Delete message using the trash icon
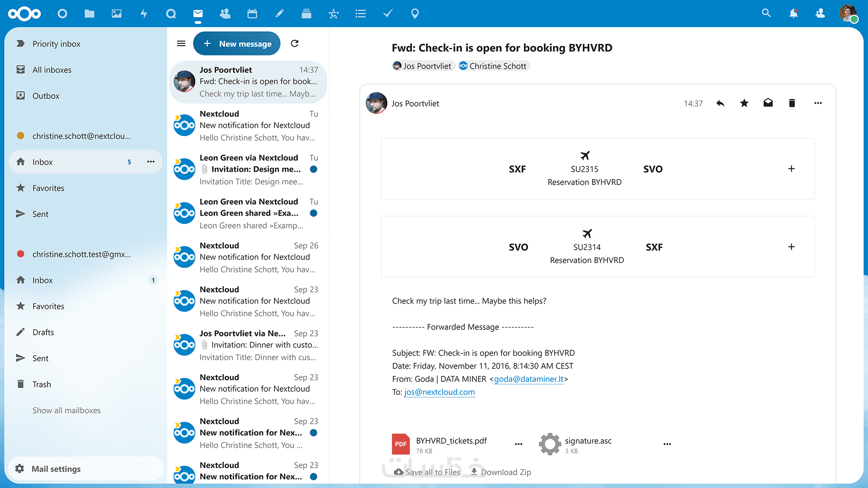Image resolution: width=868 pixels, height=488 pixels. pyautogui.click(x=792, y=103)
